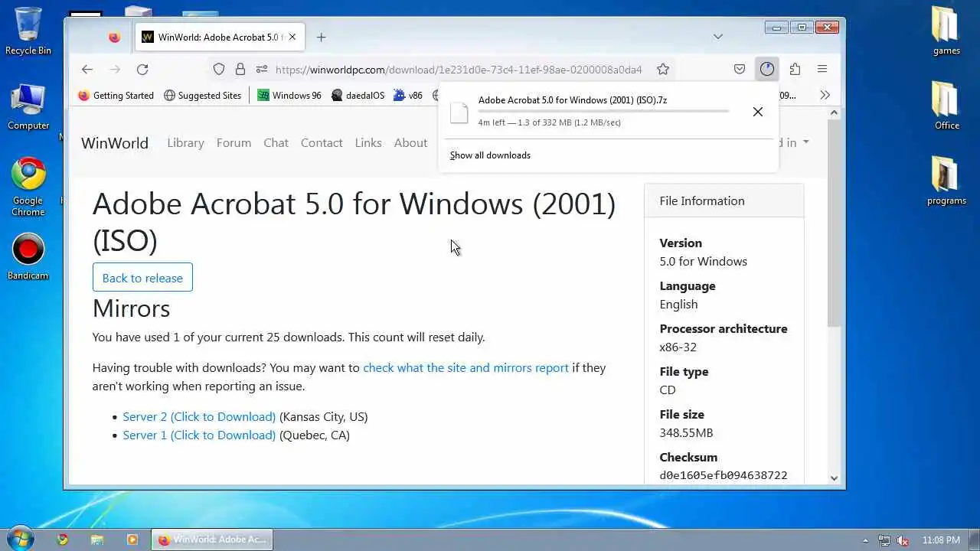Click Show all downloads
The height and width of the screenshot is (551, 980).
pyautogui.click(x=490, y=155)
